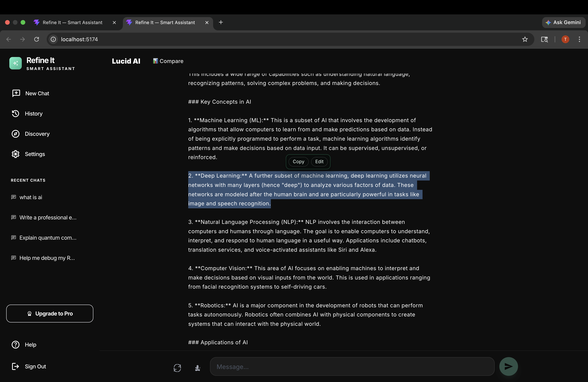
Task: Open the Compare view
Action: (168, 61)
